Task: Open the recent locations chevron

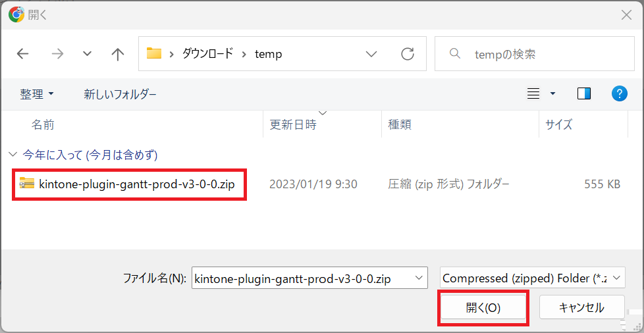Action: [87, 54]
